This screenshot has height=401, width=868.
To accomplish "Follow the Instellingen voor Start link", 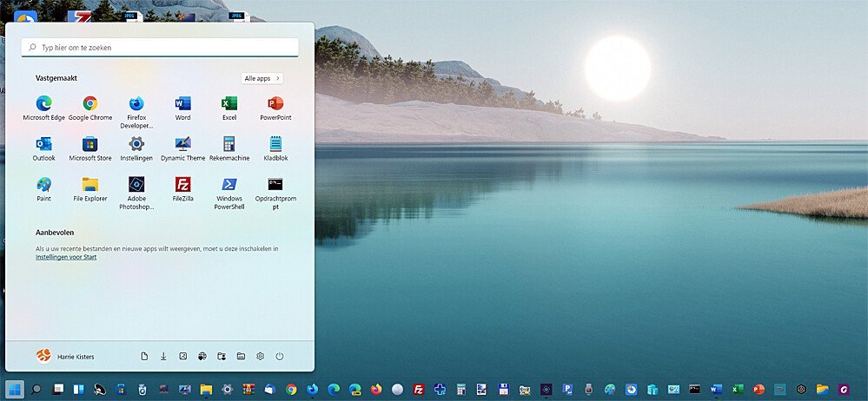I will coord(66,257).
